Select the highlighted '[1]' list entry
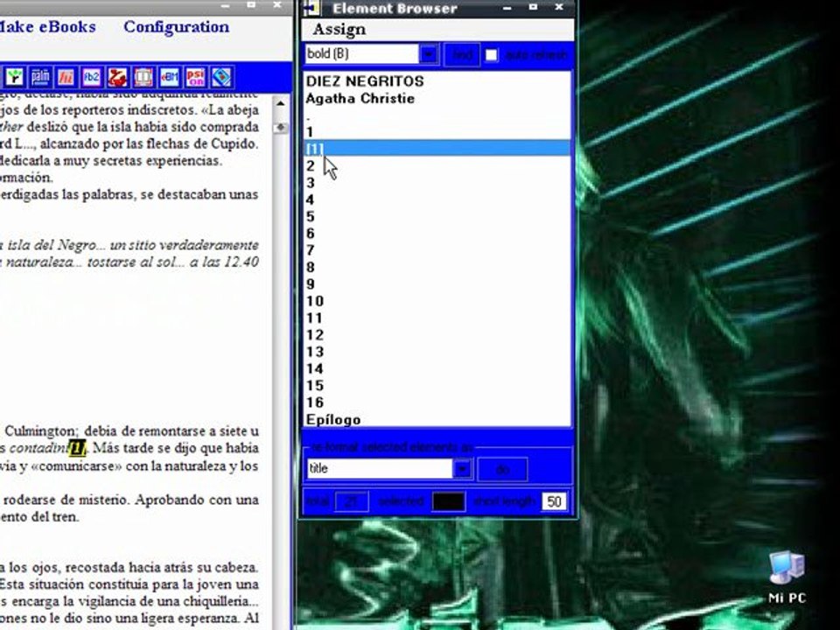Viewport: 840px width, 630px height. [x=437, y=149]
